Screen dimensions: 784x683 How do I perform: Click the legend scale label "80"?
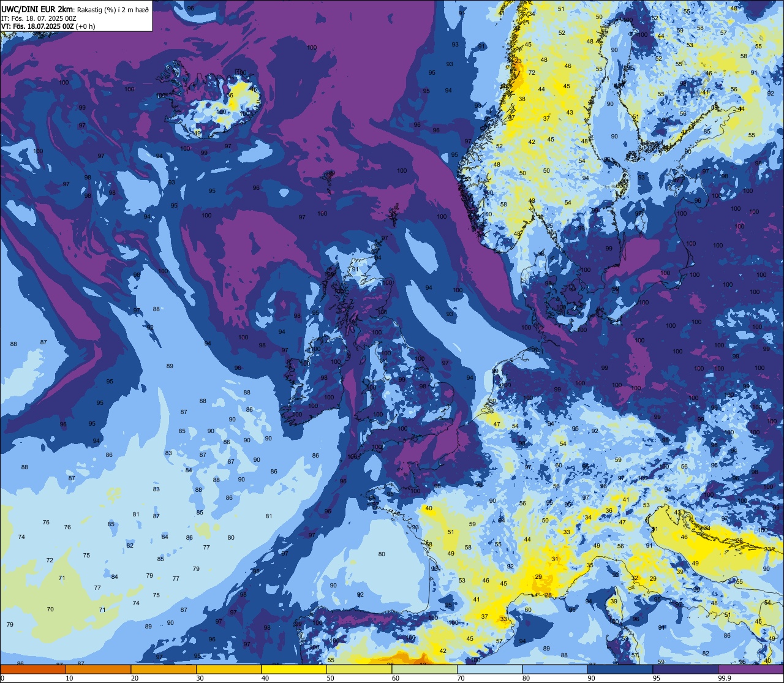click(526, 678)
